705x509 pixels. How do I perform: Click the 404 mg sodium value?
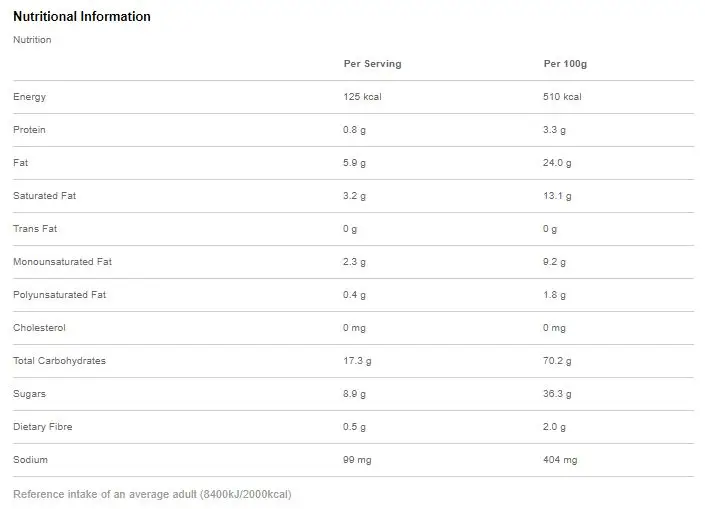560,460
